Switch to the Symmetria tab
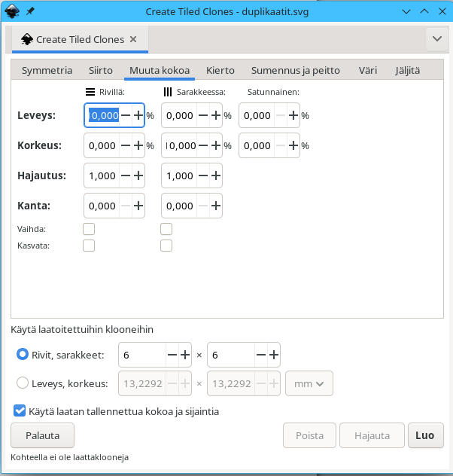 pyautogui.click(x=47, y=70)
